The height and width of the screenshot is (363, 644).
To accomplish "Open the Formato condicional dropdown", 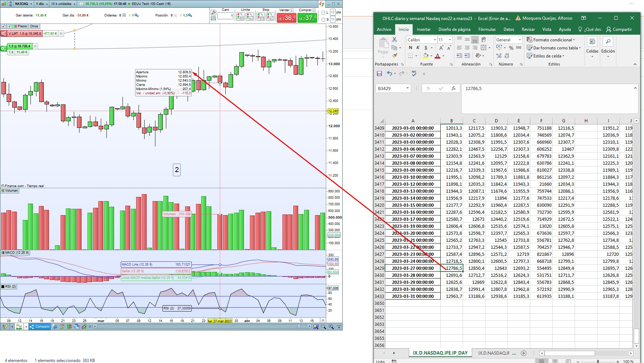I will [x=551, y=40].
